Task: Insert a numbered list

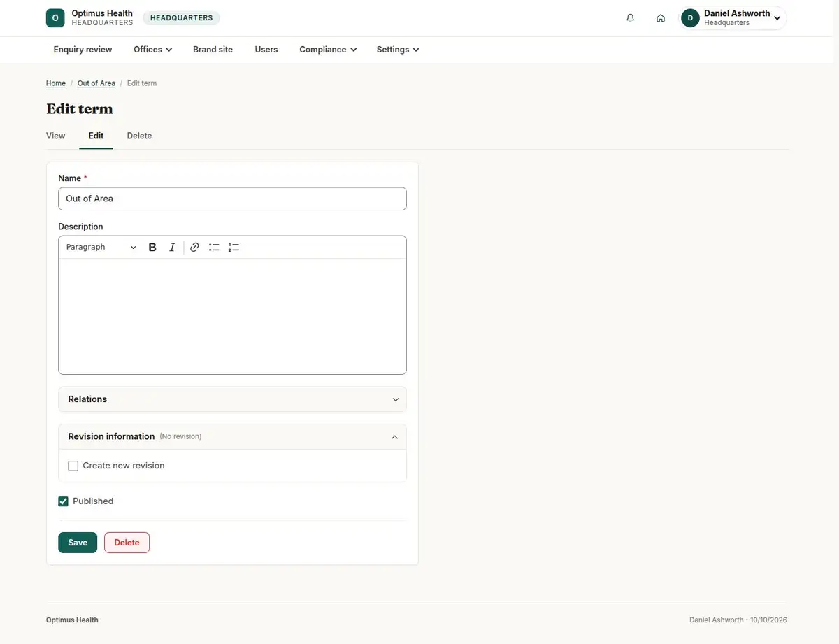Action: pyautogui.click(x=234, y=248)
